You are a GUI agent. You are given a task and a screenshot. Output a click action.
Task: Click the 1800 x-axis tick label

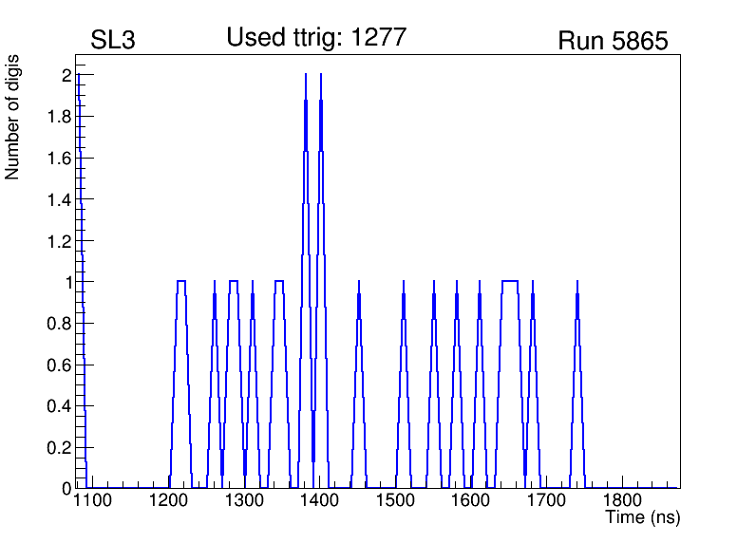[621, 501]
